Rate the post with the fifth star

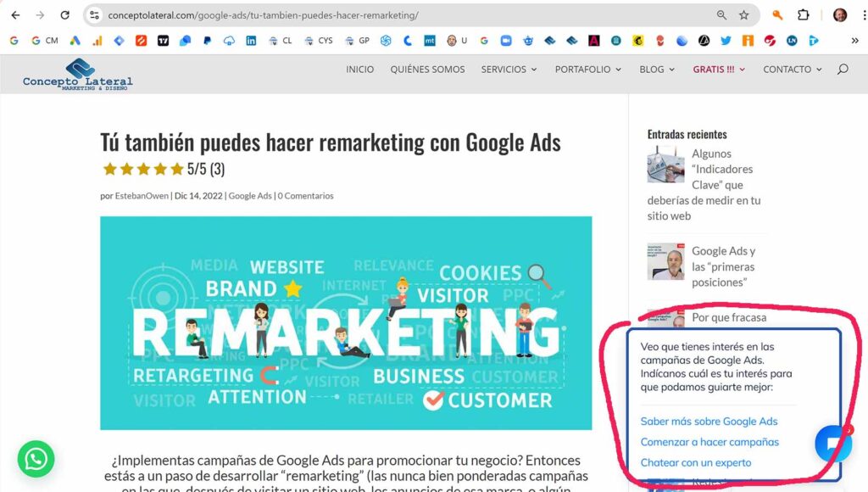(176, 169)
